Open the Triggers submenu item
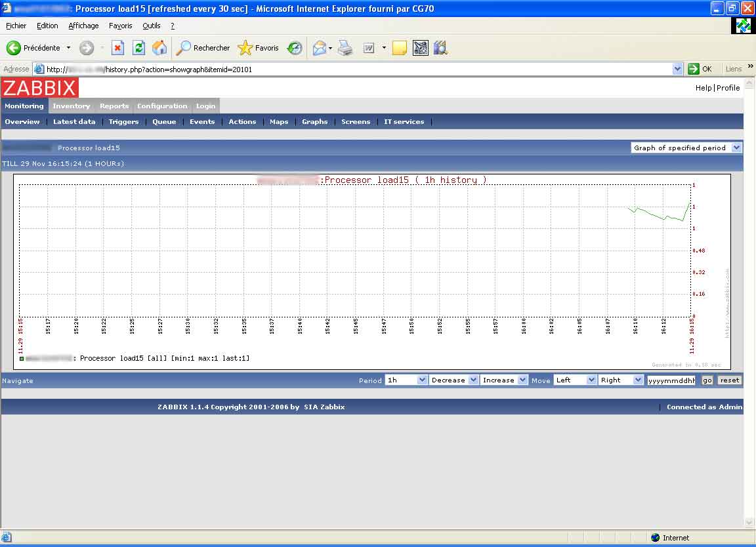This screenshot has width=756, height=547. [x=123, y=121]
